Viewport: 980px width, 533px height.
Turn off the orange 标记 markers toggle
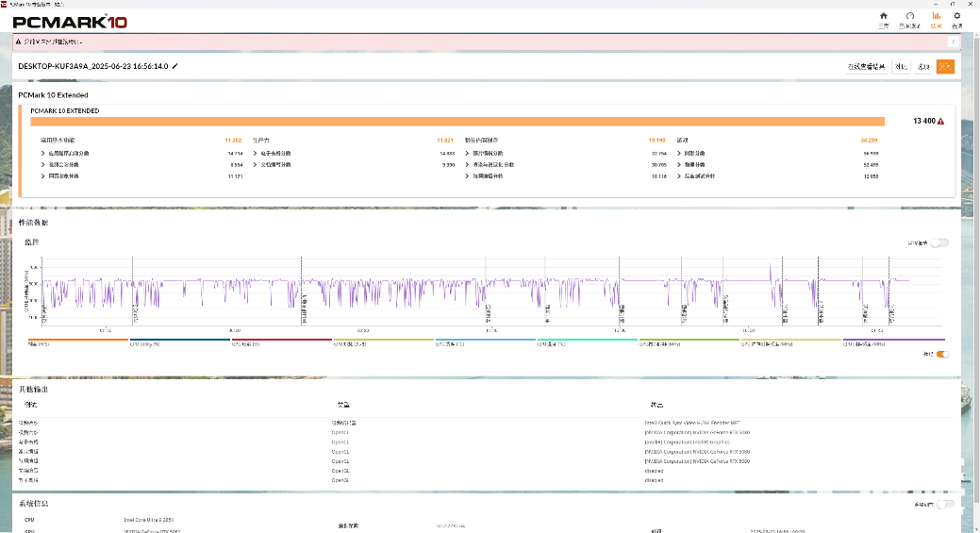pos(942,355)
